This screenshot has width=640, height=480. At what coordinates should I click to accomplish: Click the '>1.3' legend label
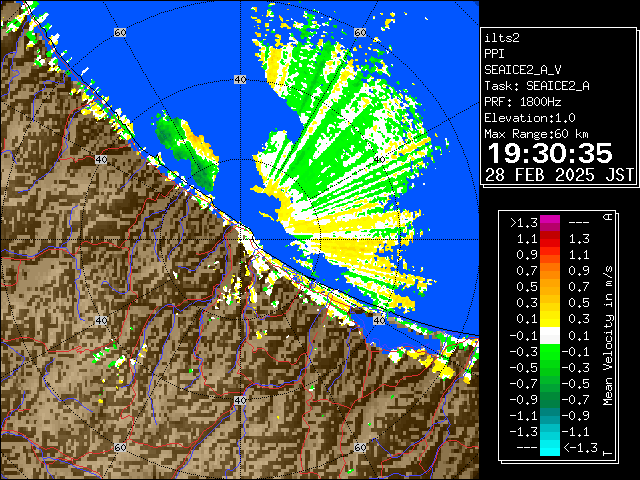[524, 223]
